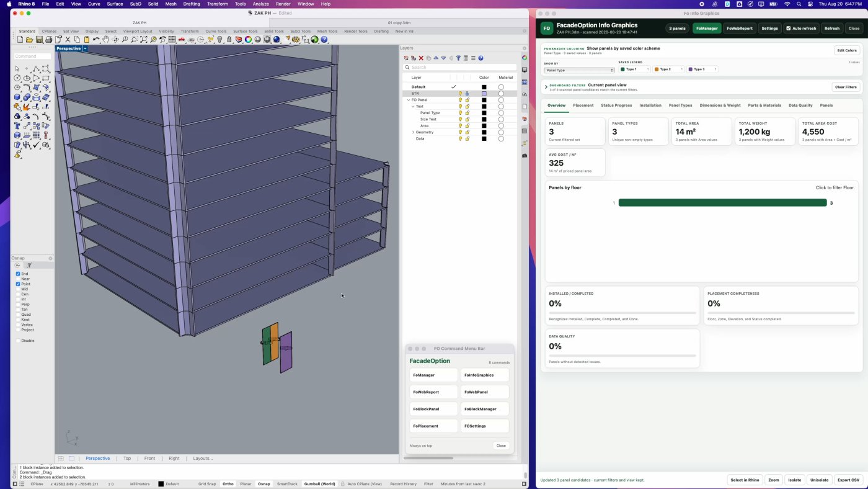
Task: Click the blue Render sphere icon
Action: [x=277, y=40]
